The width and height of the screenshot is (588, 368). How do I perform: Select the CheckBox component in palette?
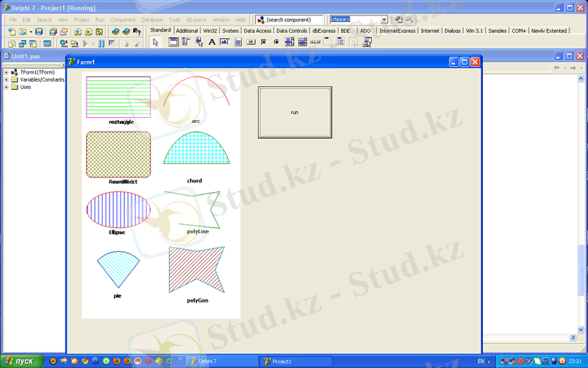pos(263,42)
